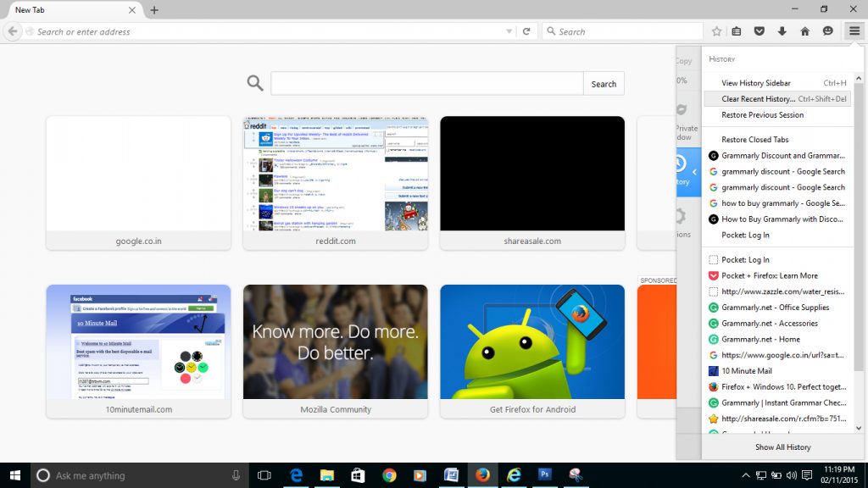Open Task View on the taskbar
The image size is (868, 488).
coord(264,475)
